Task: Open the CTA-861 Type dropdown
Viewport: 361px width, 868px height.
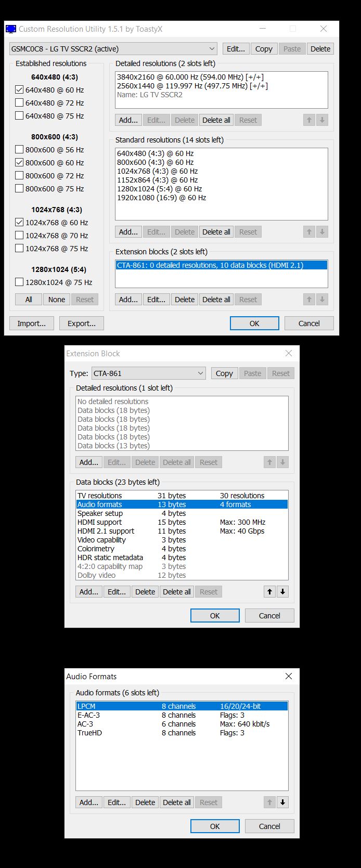Action: point(149,373)
